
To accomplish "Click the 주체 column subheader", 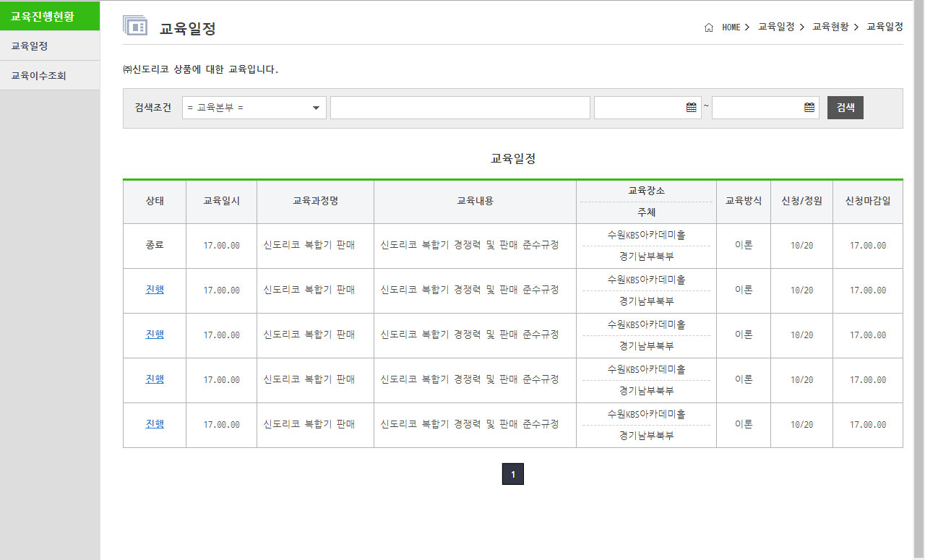I will coord(647,213).
